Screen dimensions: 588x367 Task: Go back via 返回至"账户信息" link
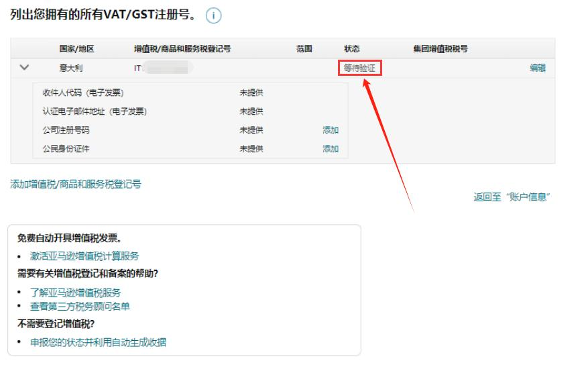pyautogui.click(x=512, y=197)
